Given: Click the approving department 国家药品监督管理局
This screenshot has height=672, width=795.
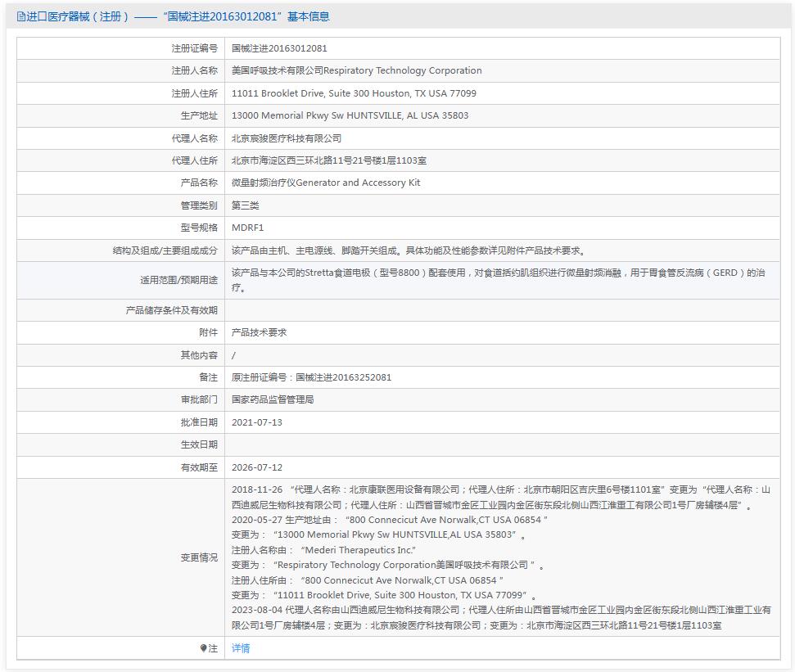Looking at the screenshot, I should [273, 399].
